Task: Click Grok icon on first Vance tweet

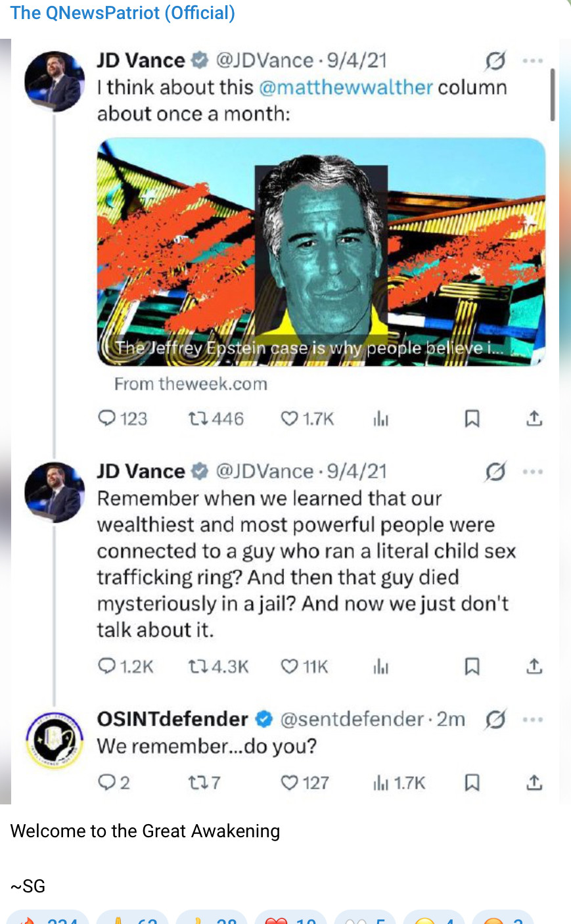Action: tap(495, 61)
